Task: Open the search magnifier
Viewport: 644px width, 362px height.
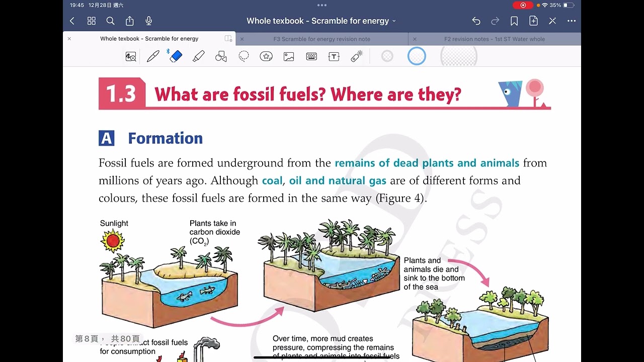Action: 111,21
